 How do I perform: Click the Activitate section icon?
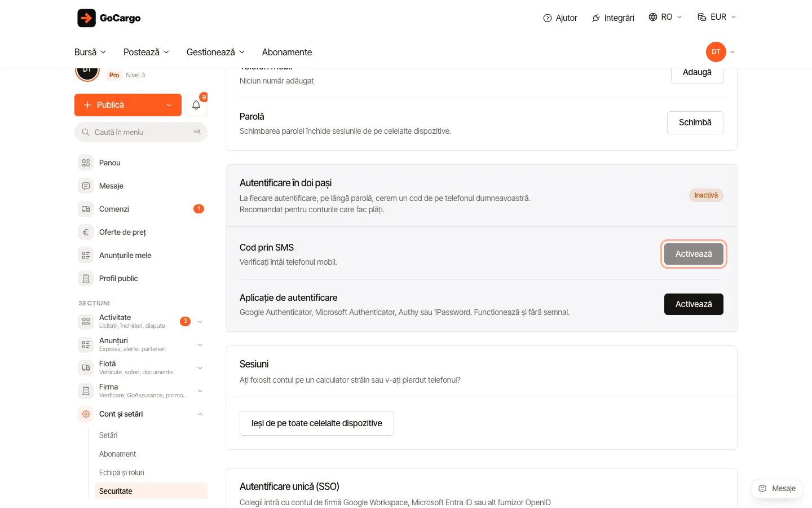[86, 321]
